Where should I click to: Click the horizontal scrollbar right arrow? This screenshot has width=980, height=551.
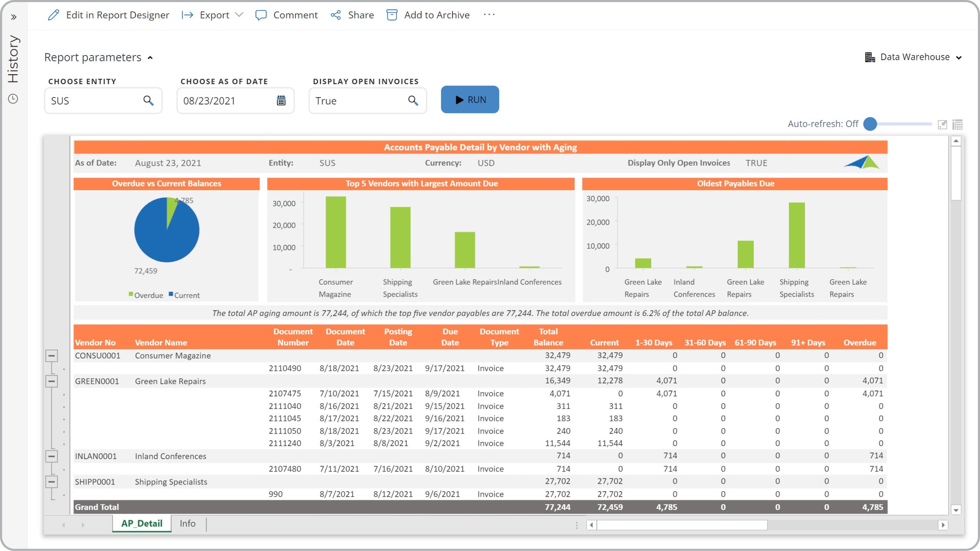click(x=943, y=525)
